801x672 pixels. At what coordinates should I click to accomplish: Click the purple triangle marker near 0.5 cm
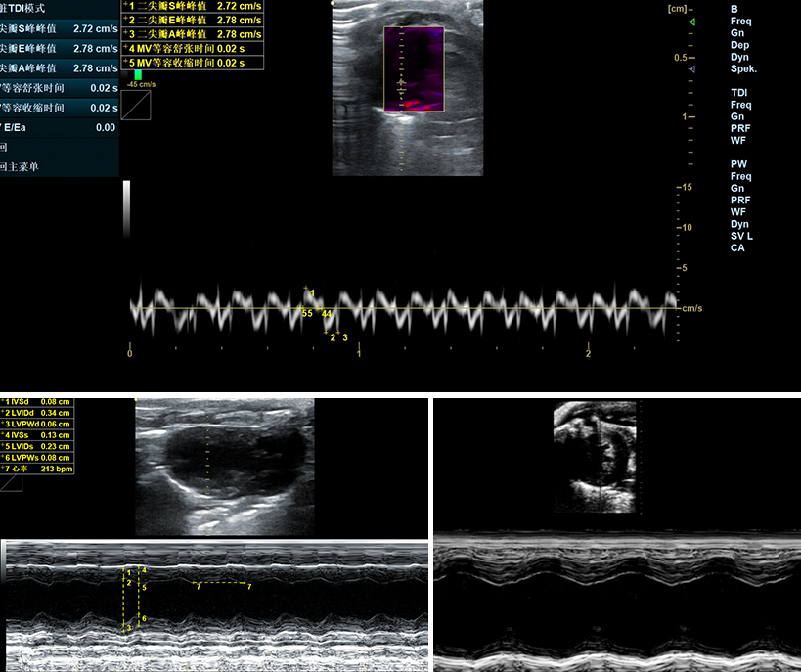[691, 69]
